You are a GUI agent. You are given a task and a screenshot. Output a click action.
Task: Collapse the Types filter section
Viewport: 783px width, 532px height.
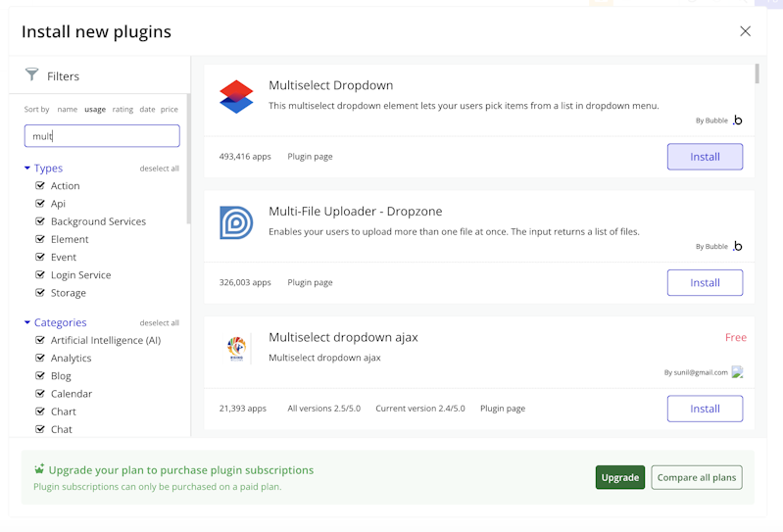pos(27,169)
